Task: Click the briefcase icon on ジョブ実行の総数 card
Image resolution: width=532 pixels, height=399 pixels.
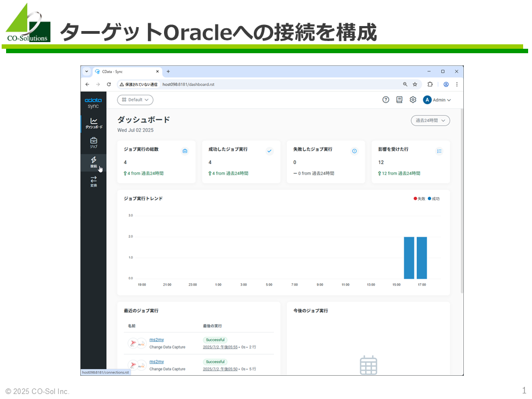Action: coord(186,150)
